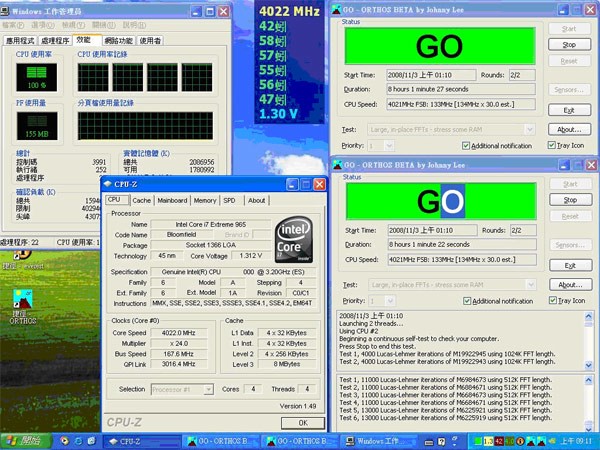
Task: Open Task Manager 檔案(F) menu
Action: (13, 25)
